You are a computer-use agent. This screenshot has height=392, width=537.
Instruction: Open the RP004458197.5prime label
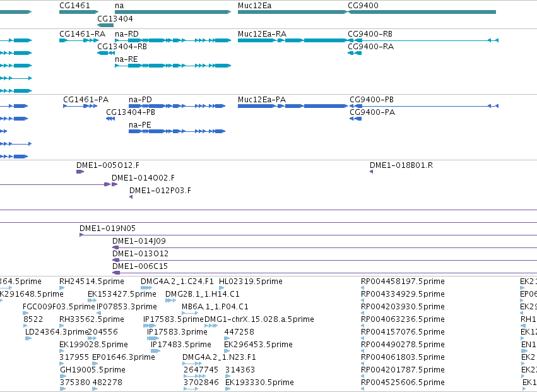click(403, 282)
